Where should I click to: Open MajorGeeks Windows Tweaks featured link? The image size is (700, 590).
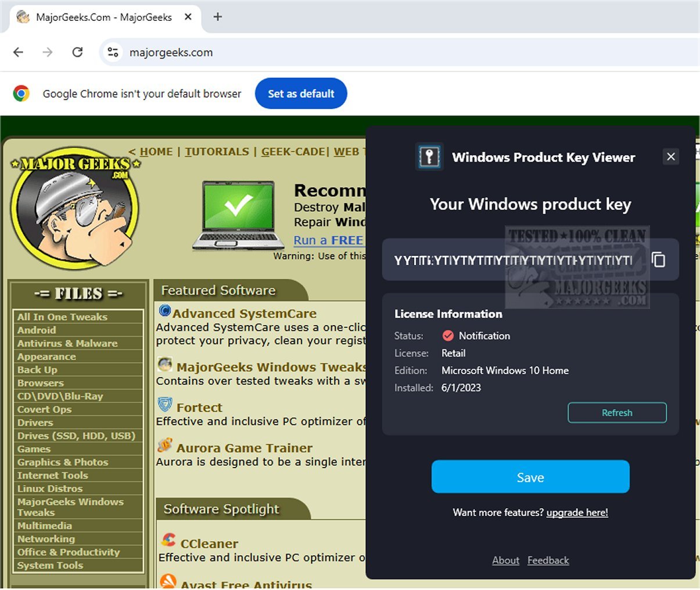click(271, 367)
